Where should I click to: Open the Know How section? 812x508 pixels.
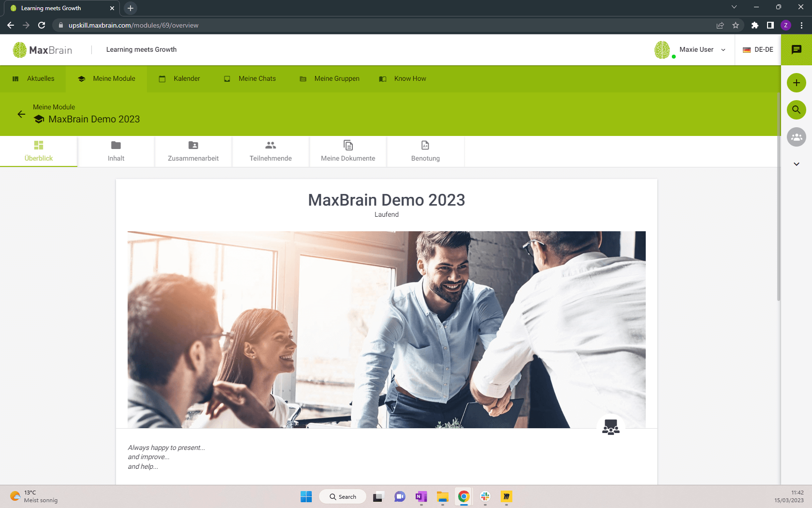pyautogui.click(x=403, y=78)
